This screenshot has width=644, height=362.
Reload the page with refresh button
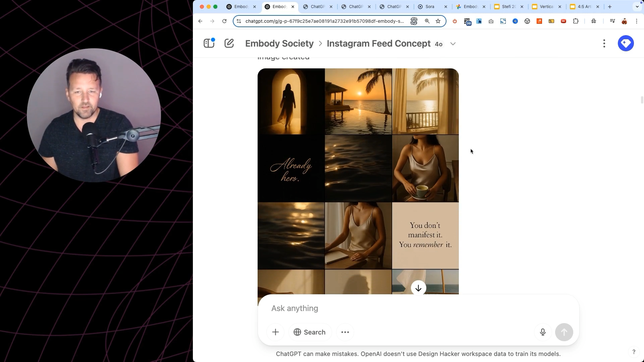pyautogui.click(x=224, y=21)
